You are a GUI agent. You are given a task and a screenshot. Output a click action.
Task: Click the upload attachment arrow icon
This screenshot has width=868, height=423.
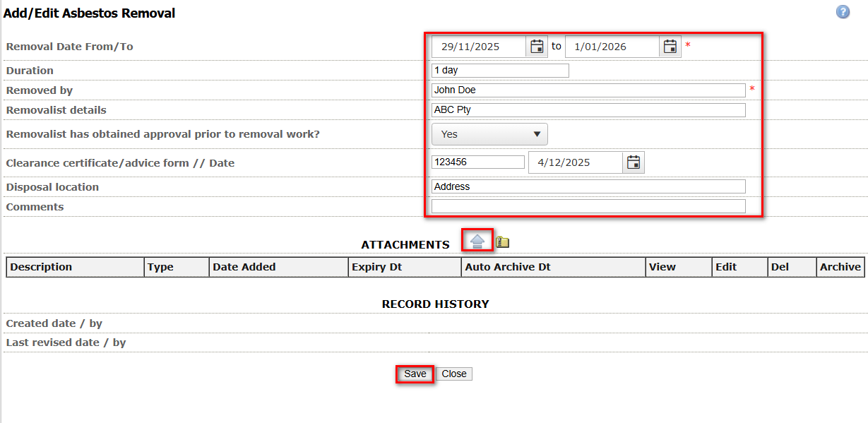tap(477, 242)
